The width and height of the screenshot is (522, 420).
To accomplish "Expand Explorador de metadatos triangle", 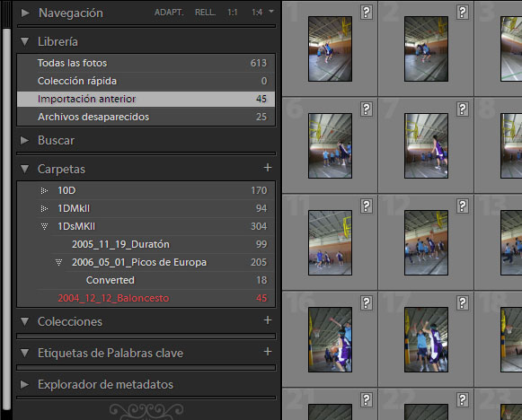I will 24,384.
